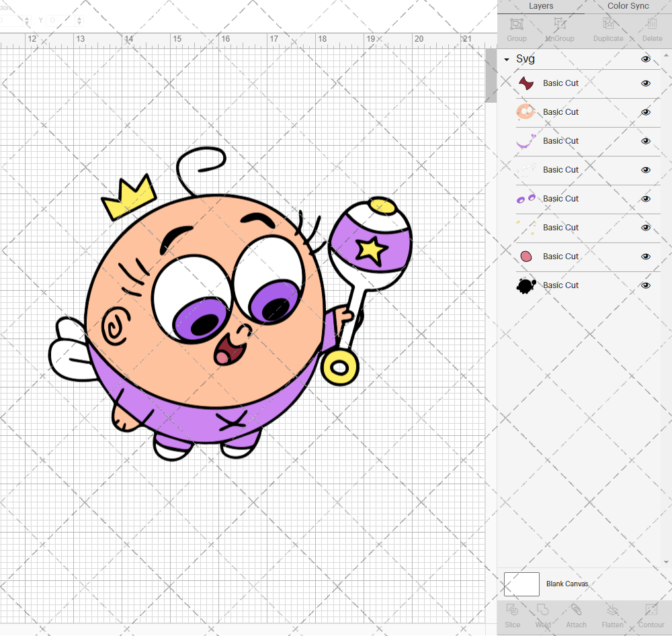Select the purple eyes layer thumbnail
The image size is (672, 636).
[x=526, y=199]
